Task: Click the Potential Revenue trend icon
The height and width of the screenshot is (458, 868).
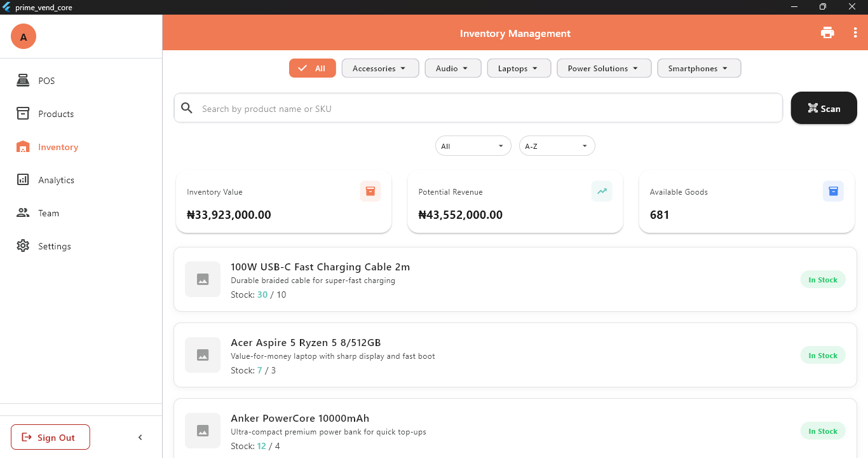Action: coord(602,191)
